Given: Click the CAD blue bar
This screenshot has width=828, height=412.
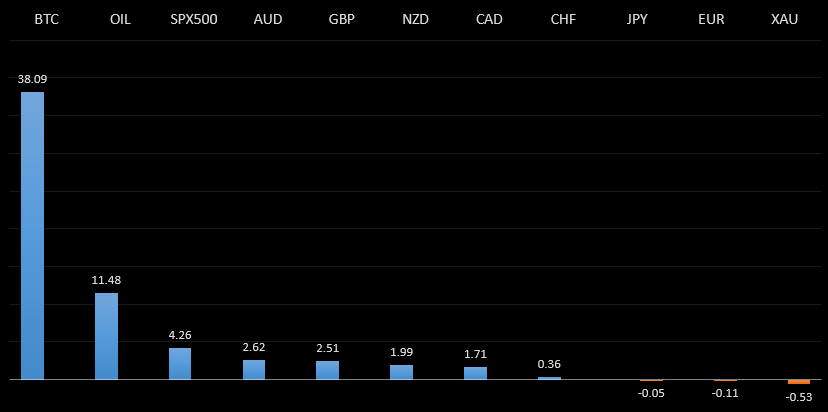Looking at the screenshot, I should [475, 373].
